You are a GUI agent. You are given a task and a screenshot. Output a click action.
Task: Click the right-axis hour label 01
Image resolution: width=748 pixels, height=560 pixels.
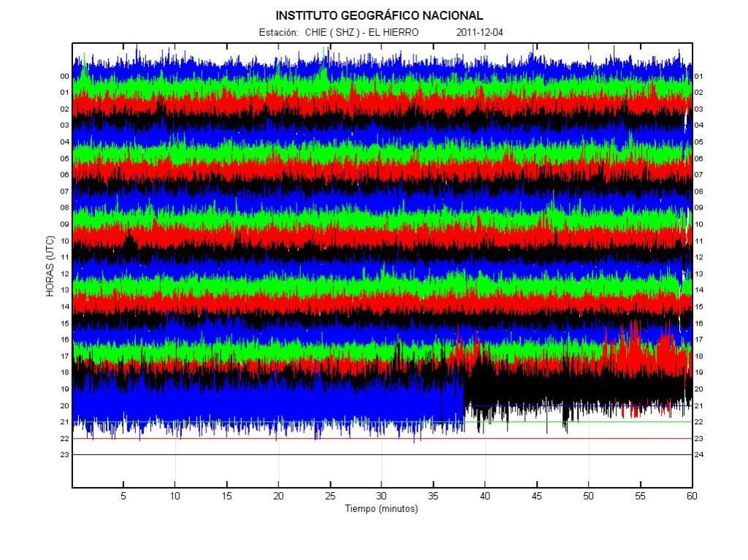pyautogui.click(x=698, y=77)
